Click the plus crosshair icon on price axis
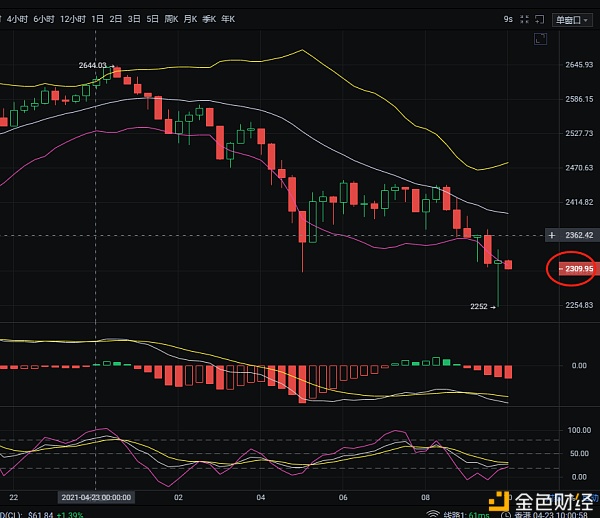 tap(551, 235)
